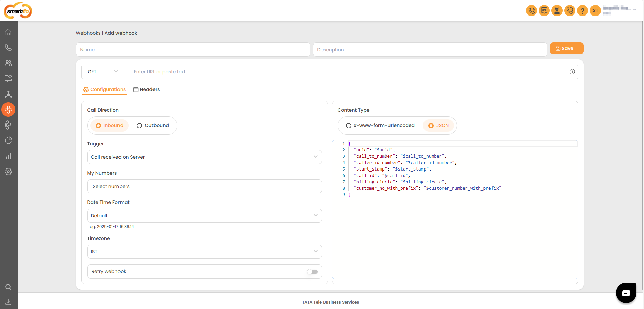Click the magnifier search icon in sidebar
This screenshot has width=644, height=309.
coord(8,287)
